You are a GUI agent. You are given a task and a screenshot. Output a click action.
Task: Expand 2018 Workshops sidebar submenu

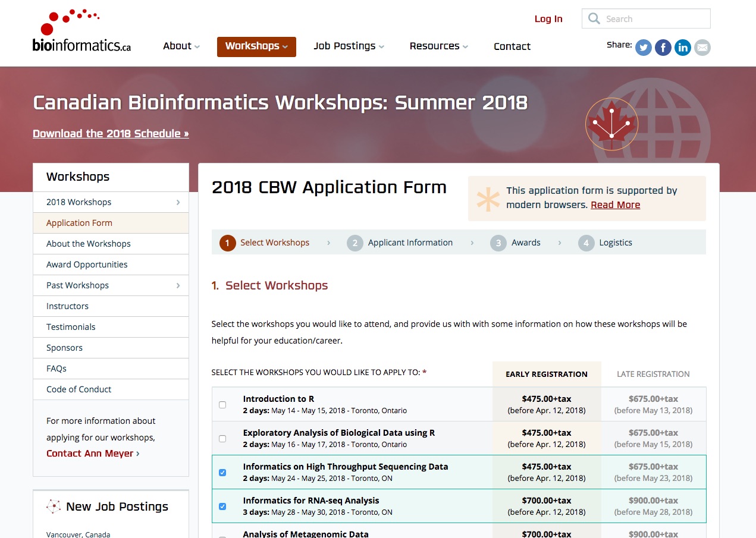coord(178,202)
